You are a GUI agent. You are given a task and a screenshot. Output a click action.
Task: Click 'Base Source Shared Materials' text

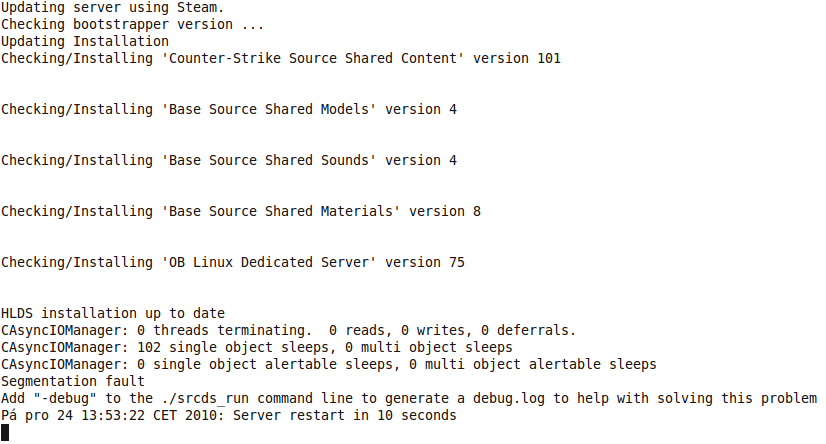click(x=281, y=211)
